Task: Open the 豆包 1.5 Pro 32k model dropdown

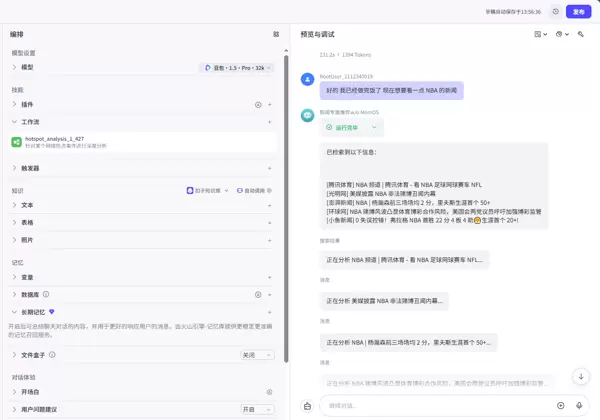Action: tap(236, 67)
